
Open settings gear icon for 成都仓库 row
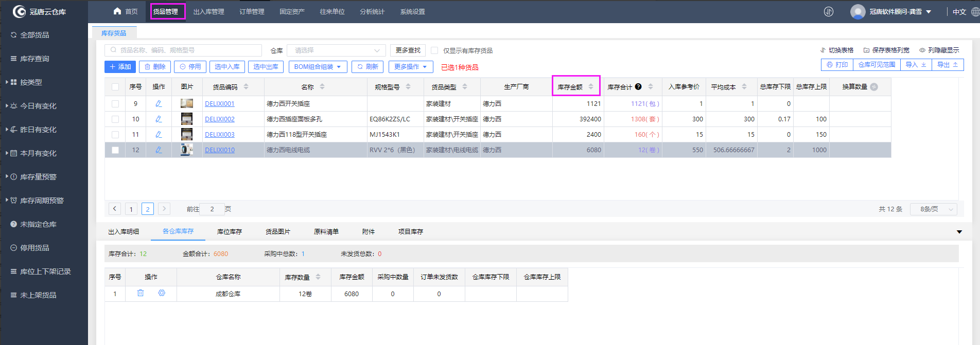162,293
